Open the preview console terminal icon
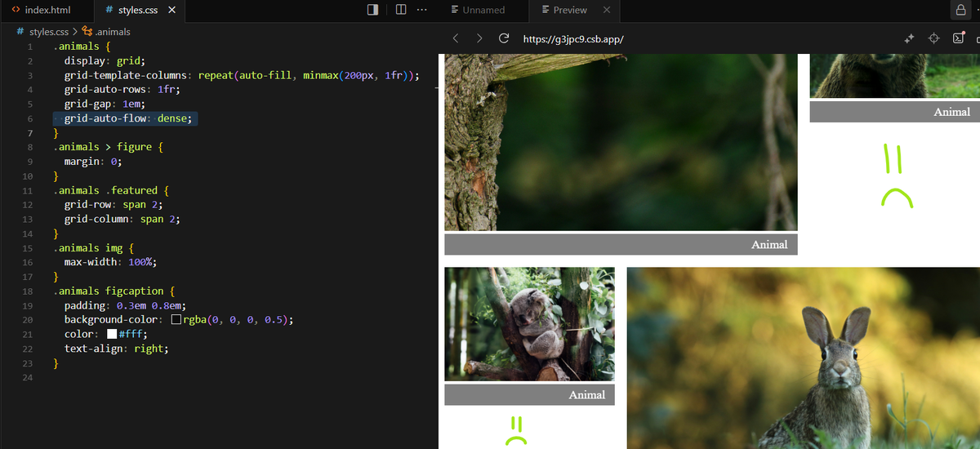The height and width of the screenshot is (449, 980). click(959, 38)
